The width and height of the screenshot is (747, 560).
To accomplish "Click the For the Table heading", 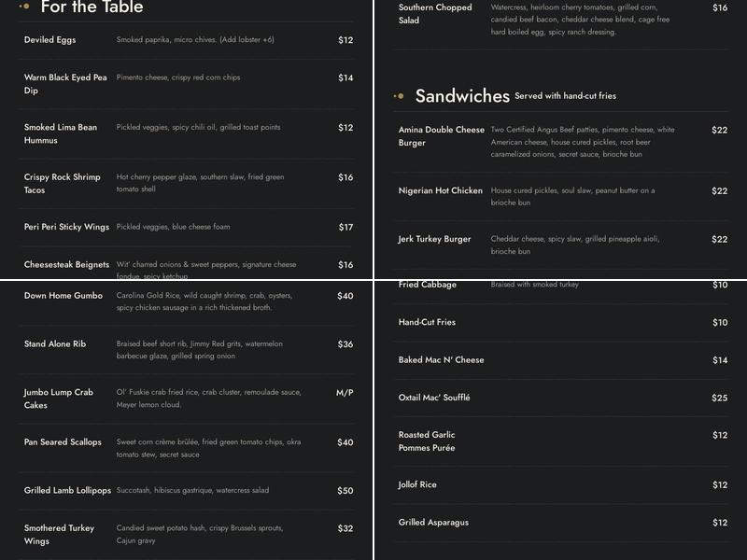I will click(92, 7).
